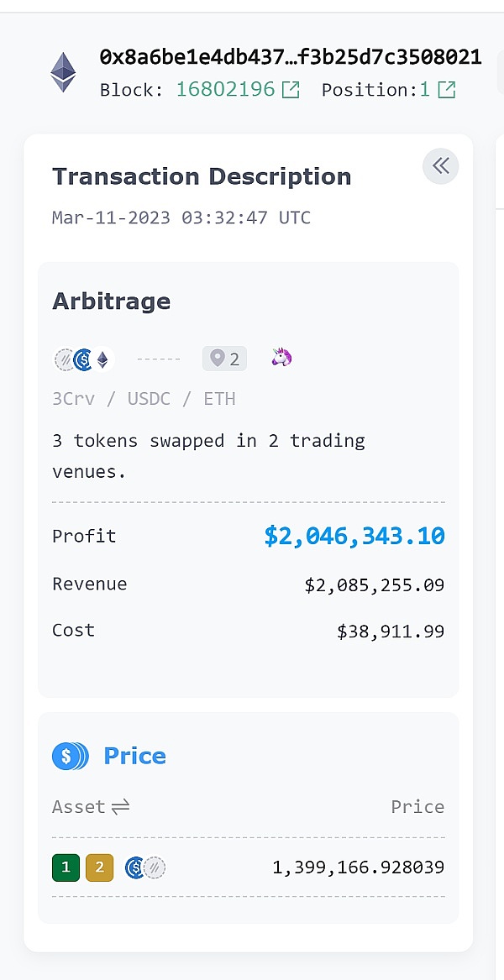Select the green asset badge 1
The width and height of the screenshot is (504, 980).
pyautogui.click(x=66, y=867)
